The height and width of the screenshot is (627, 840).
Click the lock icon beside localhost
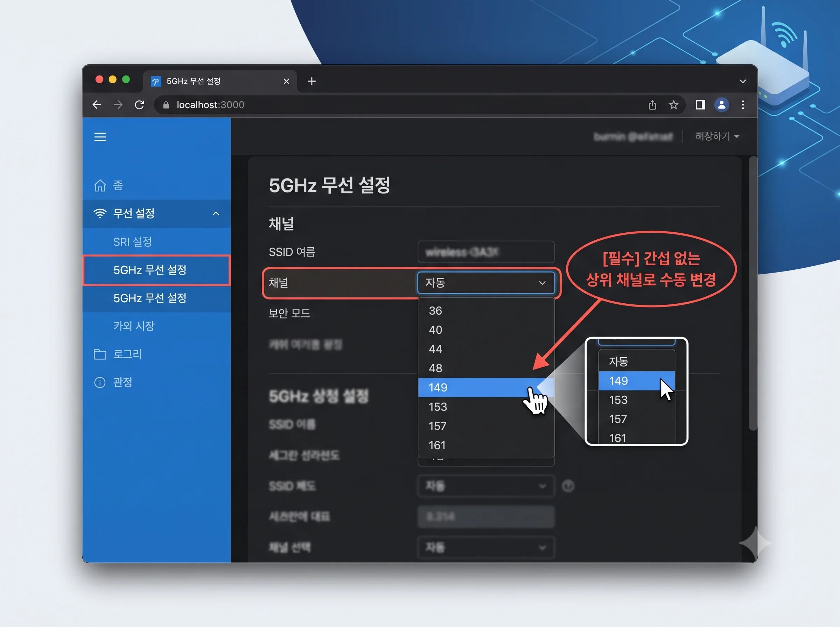(166, 105)
